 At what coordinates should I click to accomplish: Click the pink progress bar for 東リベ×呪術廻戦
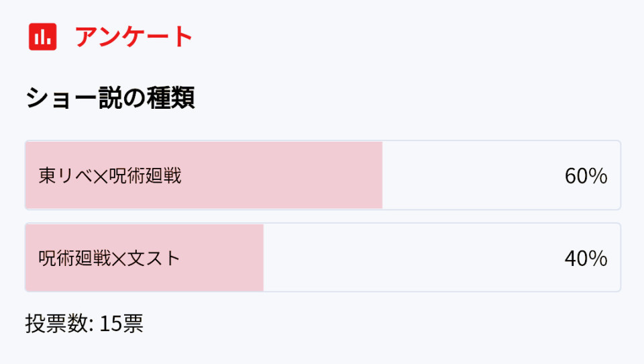[204, 175]
